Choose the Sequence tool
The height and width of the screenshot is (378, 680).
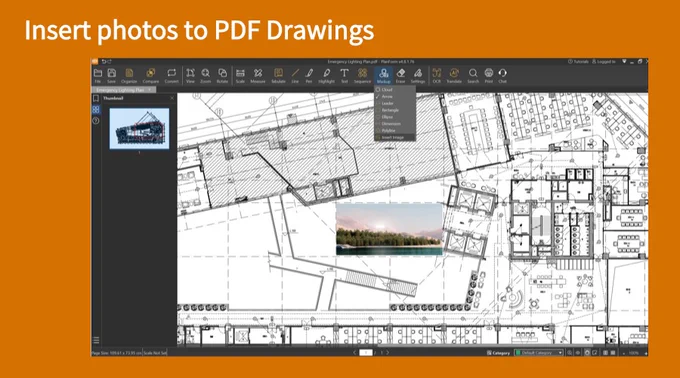[x=362, y=75]
